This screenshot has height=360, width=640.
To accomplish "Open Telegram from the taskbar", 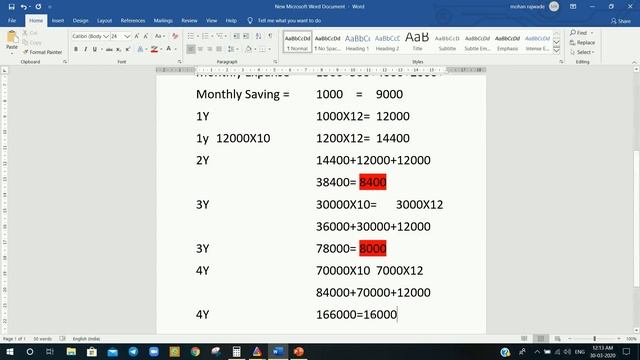I will (133, 351).
